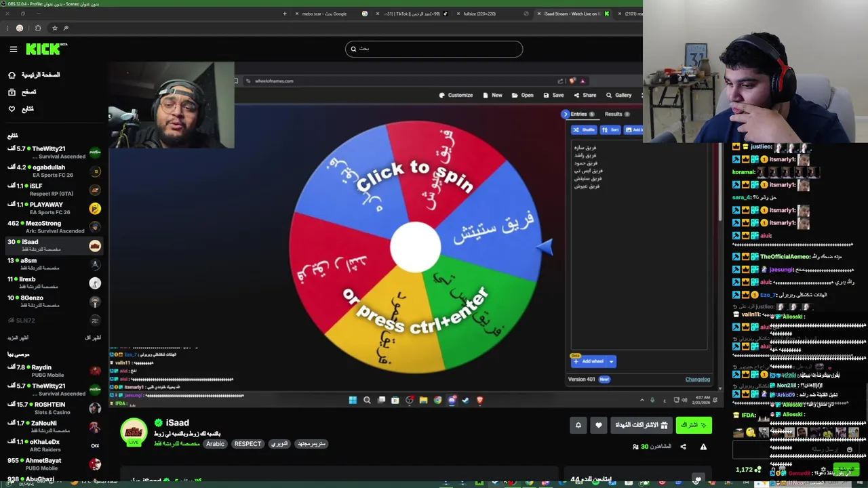Open iSLF Respect RP channel
The width and height of the screenshot is (868, 488).
(53, 190)
